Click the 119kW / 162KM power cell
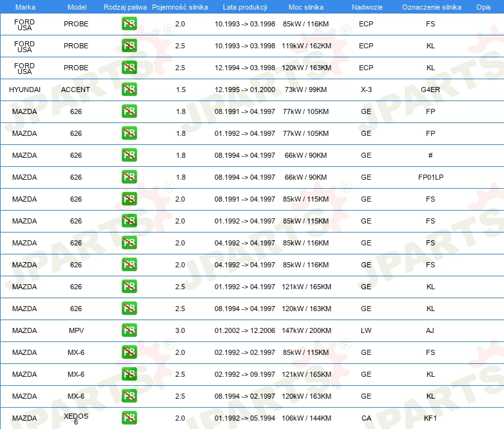Image resolution: width=504 pixels, height=429 pixels. 306,46
